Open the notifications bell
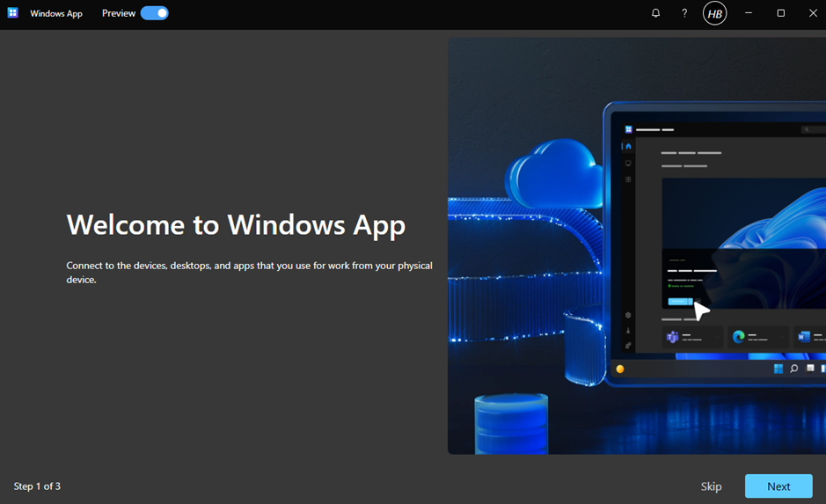This screenshot has width=826, height=504. [x=655, y=13]
